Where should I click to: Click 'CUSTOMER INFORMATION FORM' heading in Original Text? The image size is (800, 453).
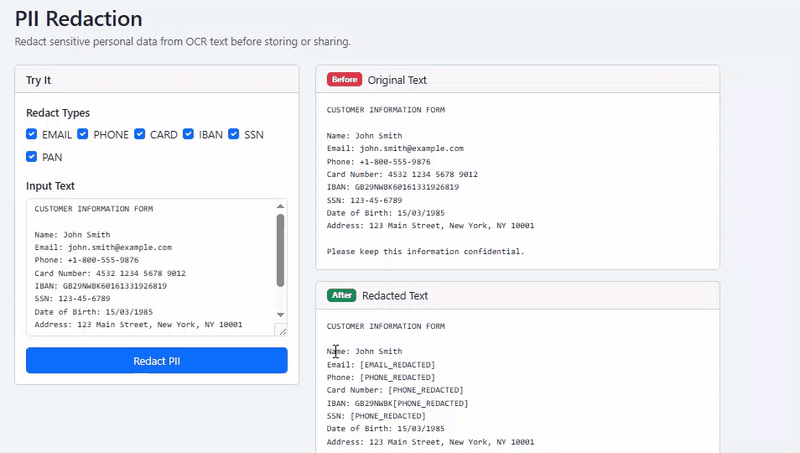click(386, 110)
